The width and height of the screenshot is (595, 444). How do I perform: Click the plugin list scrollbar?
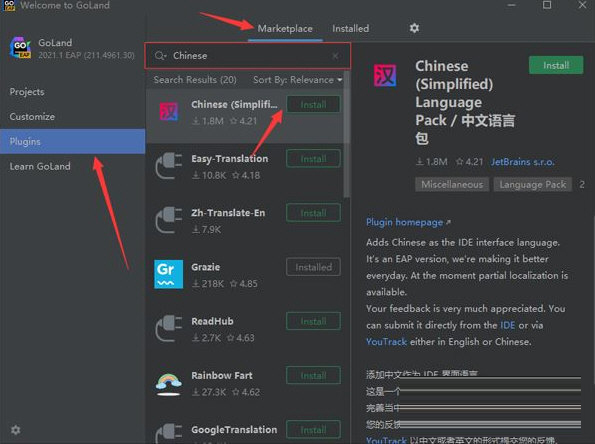pos(346,134)
